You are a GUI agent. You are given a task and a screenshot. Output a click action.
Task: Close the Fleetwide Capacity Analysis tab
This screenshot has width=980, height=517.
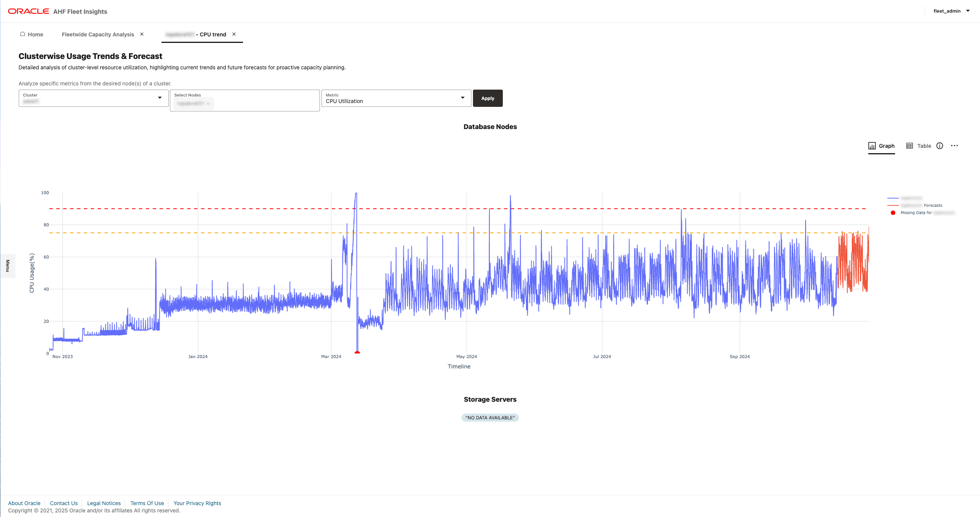click(x=142, y=34)
